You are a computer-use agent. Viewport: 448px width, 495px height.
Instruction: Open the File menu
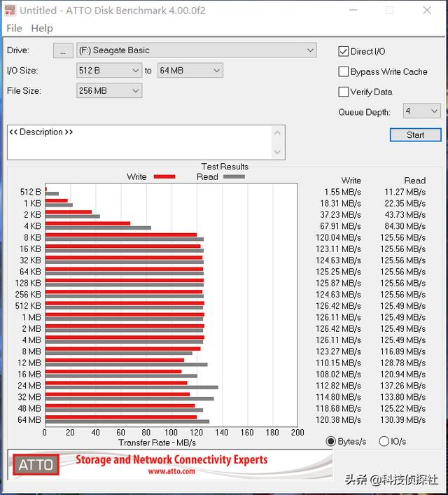point(14,28)
